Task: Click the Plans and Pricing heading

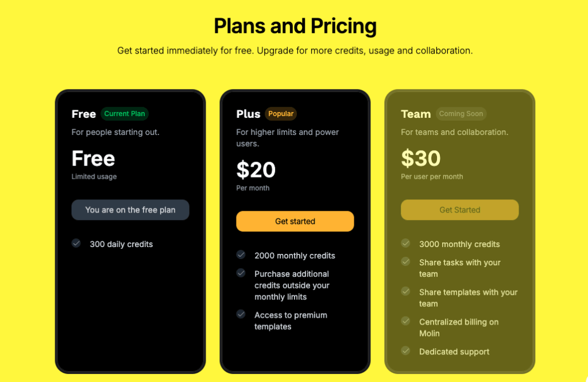Action: pos(295,26)
